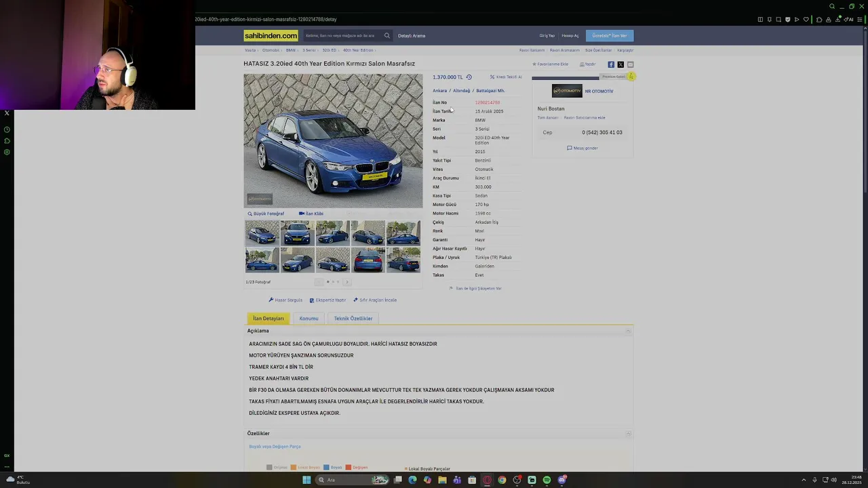The width and height of the screenshot is (868, 488).
Task: Switch to Konumu tab
Action: click(309, 319)
